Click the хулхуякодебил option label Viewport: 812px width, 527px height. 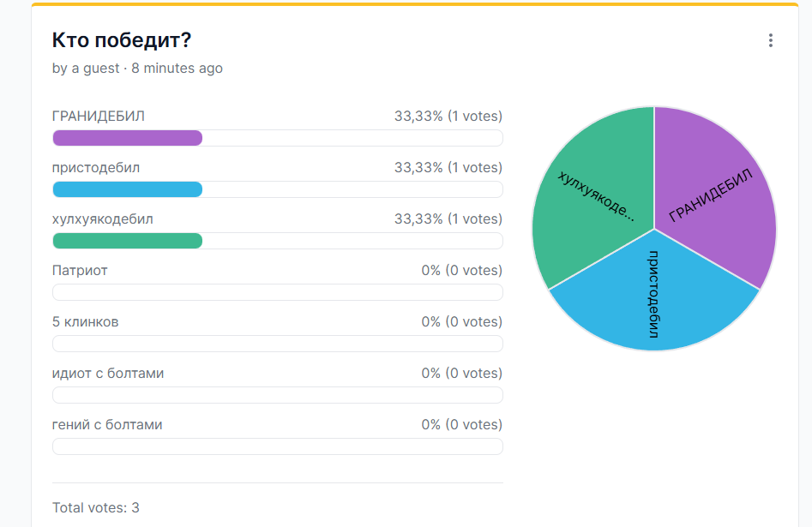click(x=103, y=219)
